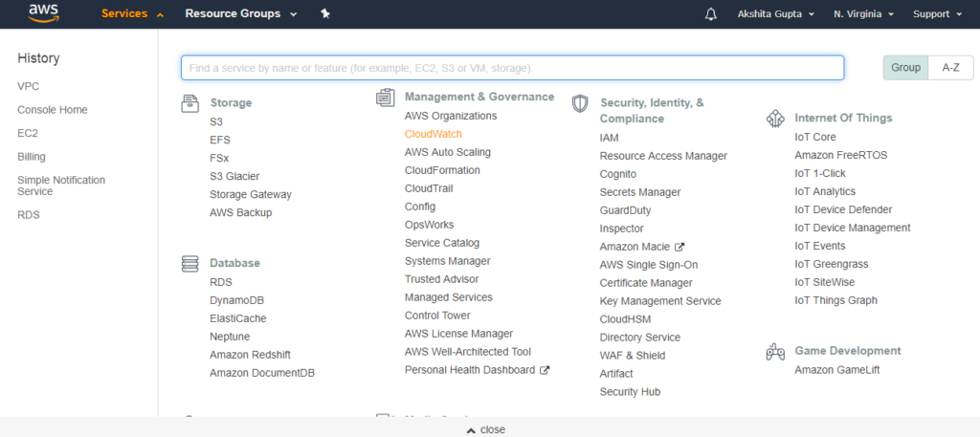Click the close bar at bottom
Viewport: 980px width, 437px height.
pos(490,429)
